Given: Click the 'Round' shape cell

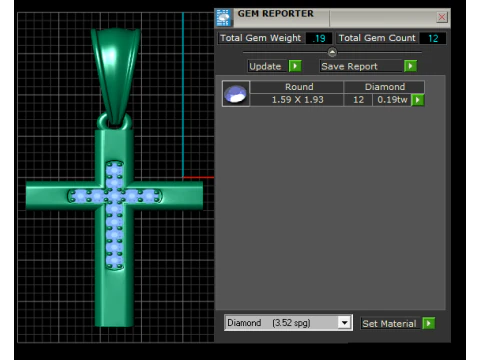Looking at the screenshot, I should 297,87.
